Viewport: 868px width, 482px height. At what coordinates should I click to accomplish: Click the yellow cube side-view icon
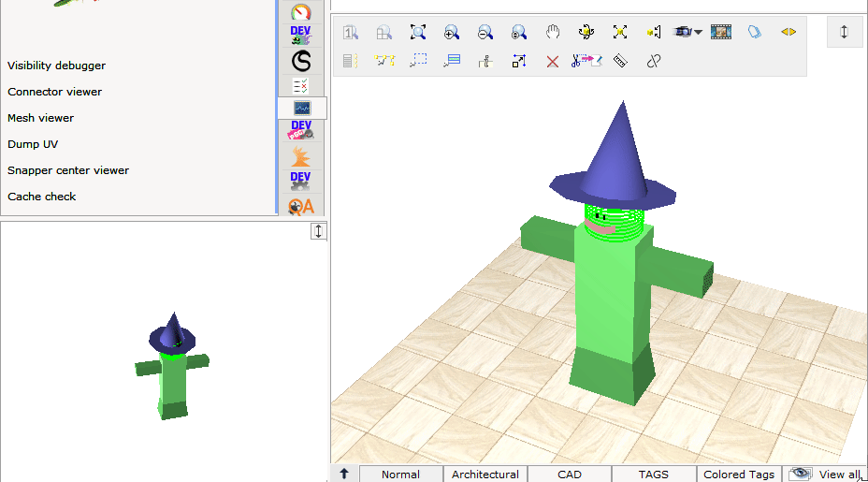pos(654,32)
